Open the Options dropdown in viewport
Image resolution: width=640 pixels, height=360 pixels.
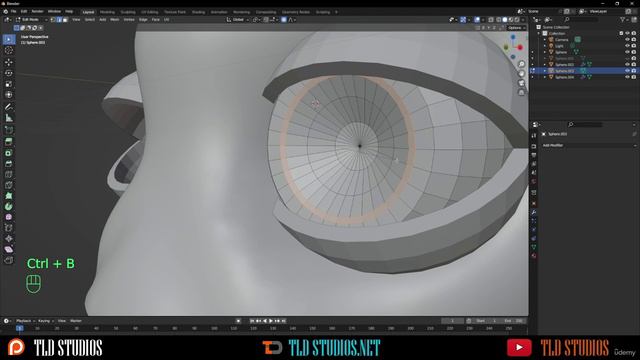517,28
